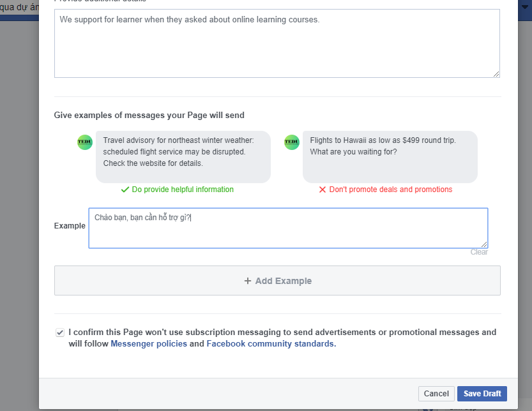The width and height of the screenshot is (532, 411).
Task: Uncheck the subscription messaging confirmation checkbox
Action: 60,333
